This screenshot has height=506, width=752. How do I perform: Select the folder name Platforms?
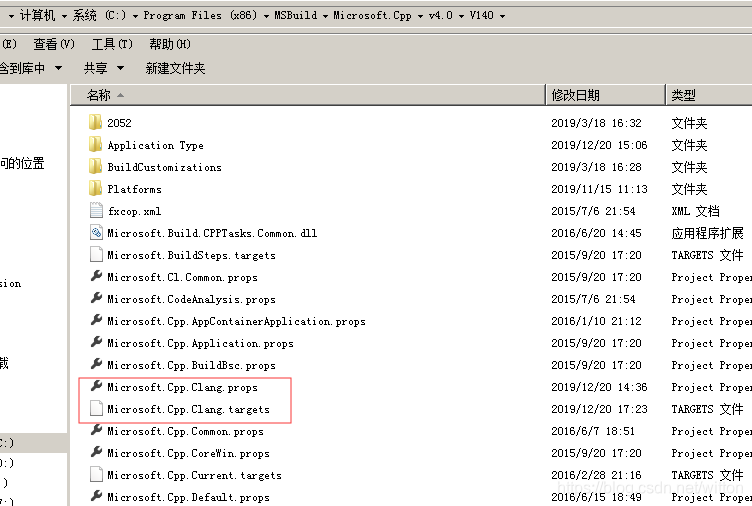click(134, 188)
